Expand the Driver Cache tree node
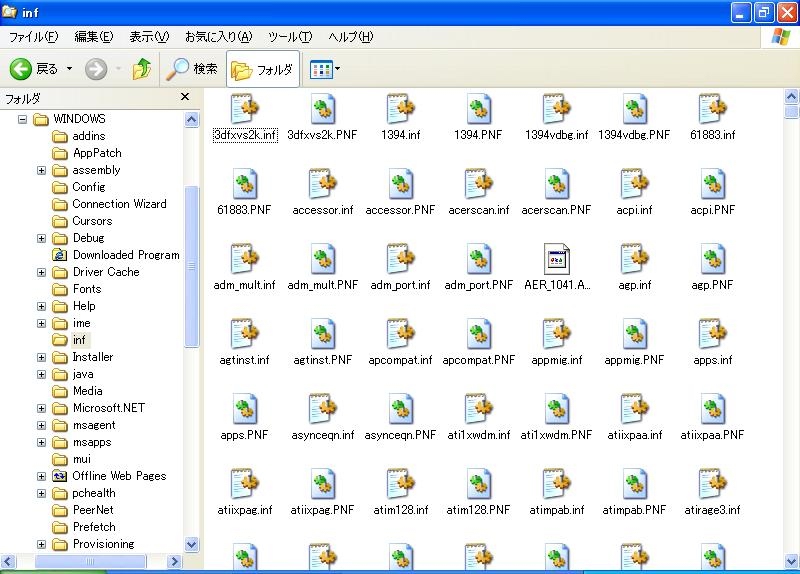The height and width of the screenshot is (574, 800). [x=41, y=272]
